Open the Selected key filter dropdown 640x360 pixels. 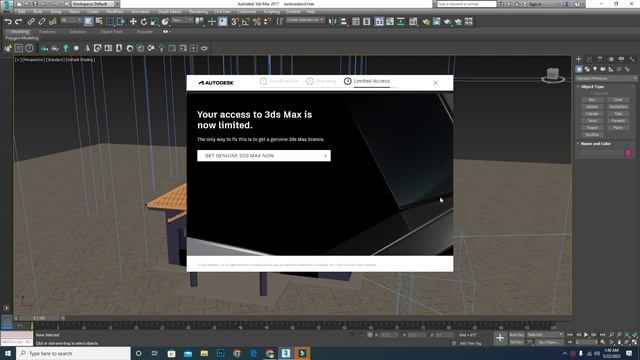(544, 335)
